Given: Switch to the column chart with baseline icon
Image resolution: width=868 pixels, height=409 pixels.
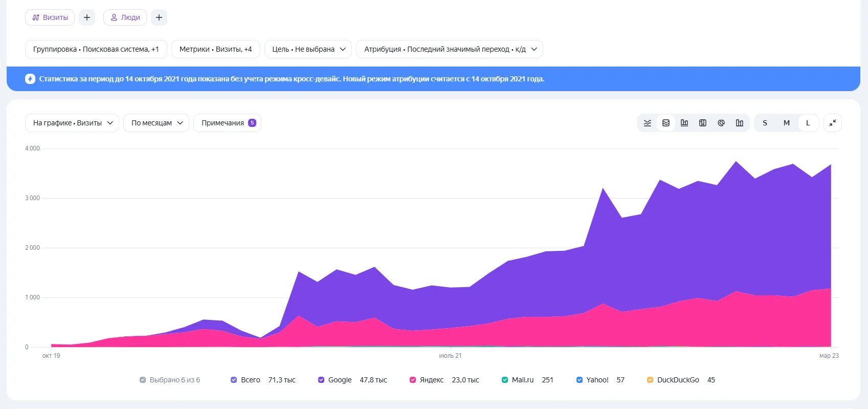Looking at the screenshot, I should pyautogui.click(x=684, y=123).
